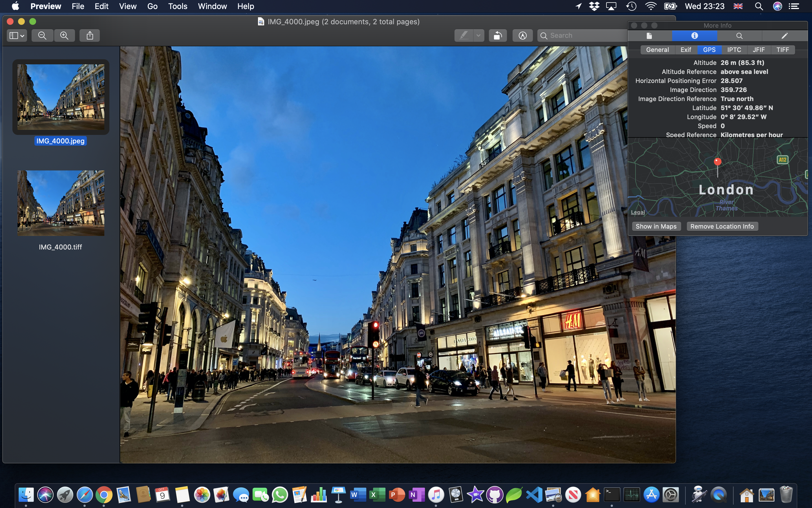Open System Preferences from the Dock
This screenshot has height=508, width=812.
671,494
